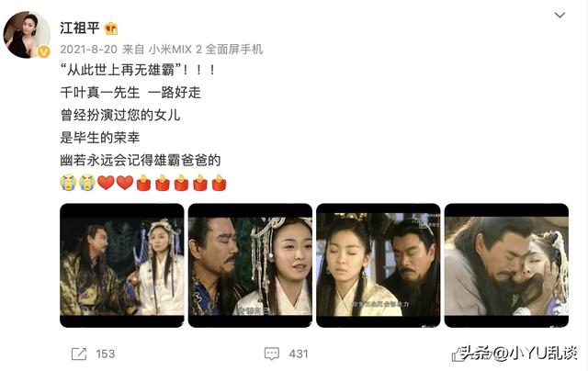Open username link 江祖平
The width and height of the screenshot is (588, 371).
pos(80,28)
